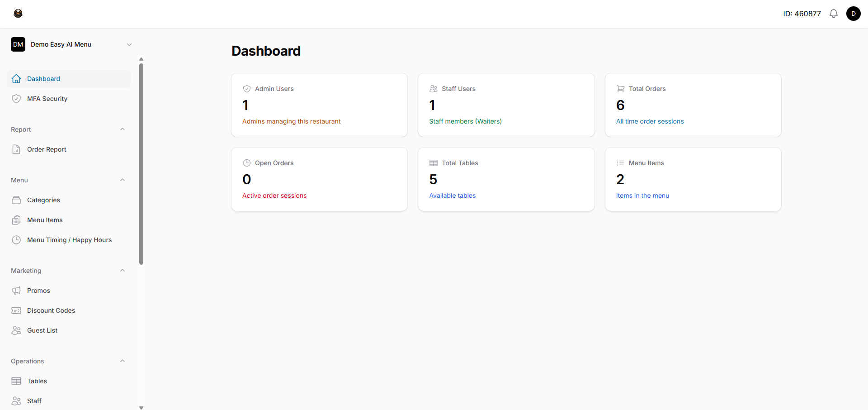Open Menu Items in sidebar
Image resolution: width=868 pixels, height=410 pixels.
69,220
